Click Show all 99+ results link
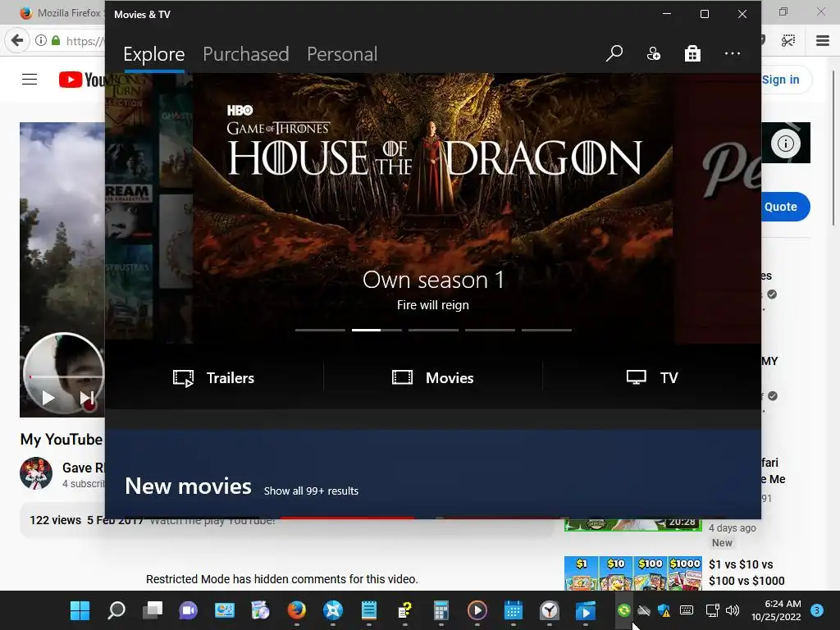The image size is (840, 630). click(311, 491)
